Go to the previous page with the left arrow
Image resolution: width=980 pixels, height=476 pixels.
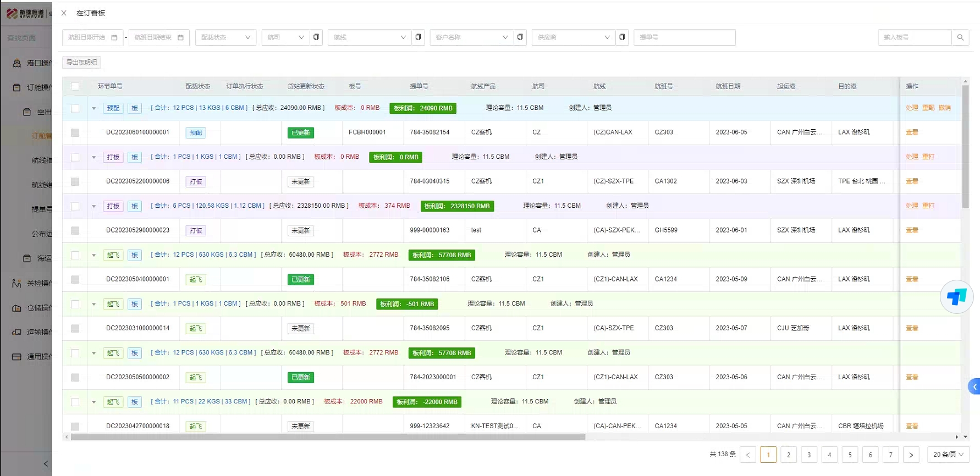(x=748, y=455)
